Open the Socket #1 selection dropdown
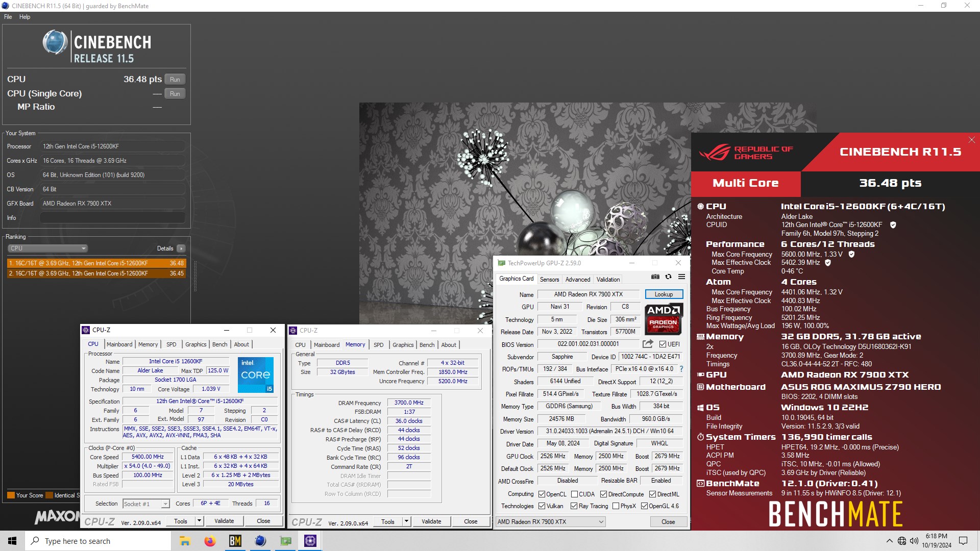This screenshot has height=551, width=980. pos(146,504)
